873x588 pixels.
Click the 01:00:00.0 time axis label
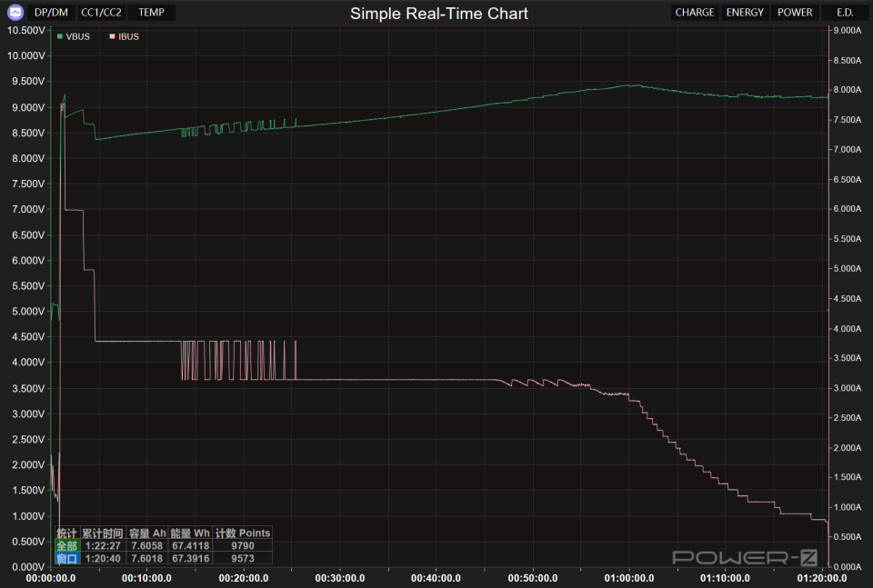(629, 578)
